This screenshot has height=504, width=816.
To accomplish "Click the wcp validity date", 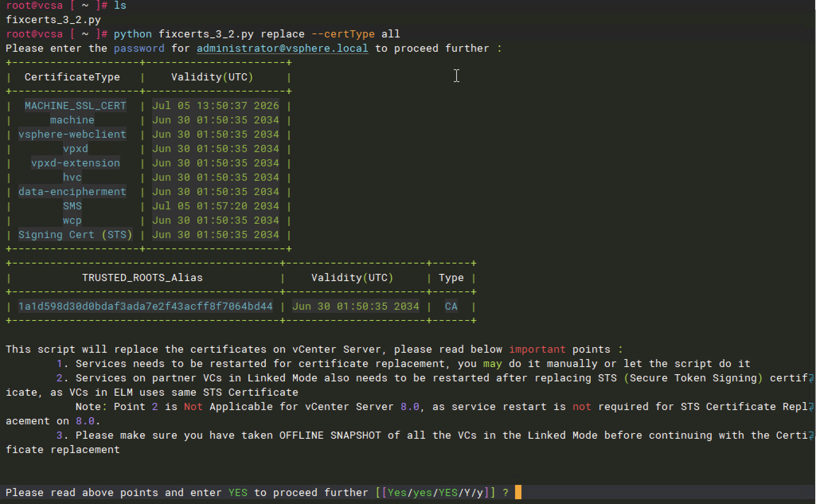I will [215, 221].
